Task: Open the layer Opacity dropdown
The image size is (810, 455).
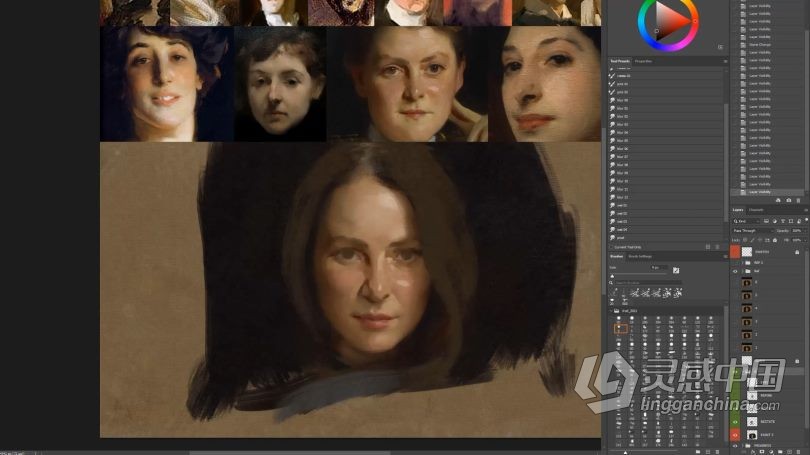Action: tap(805, 231)
